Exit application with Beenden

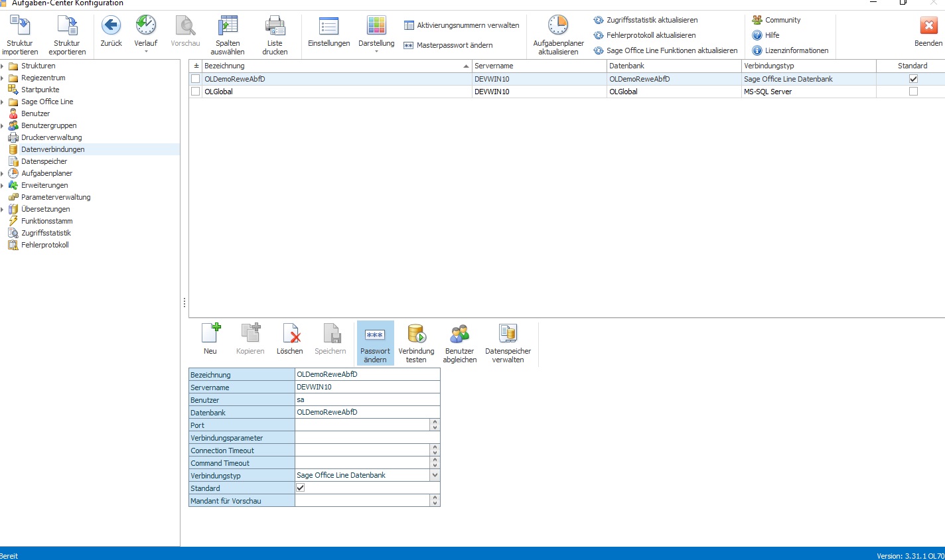(x=928, y=32)
